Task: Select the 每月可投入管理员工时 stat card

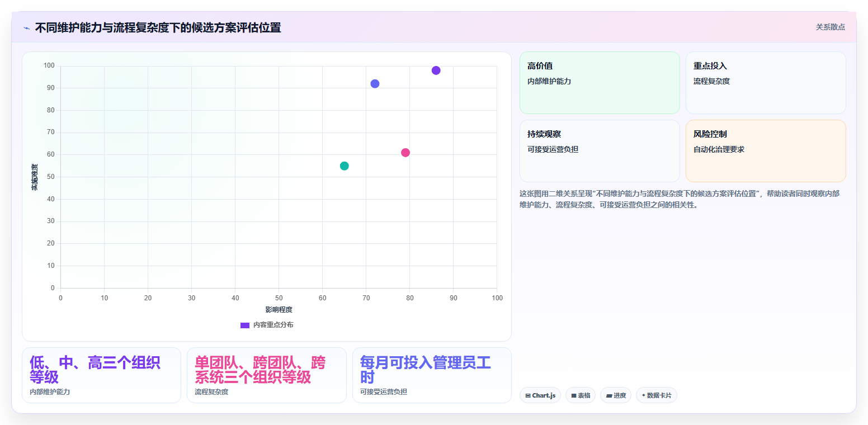Action: 432,375
